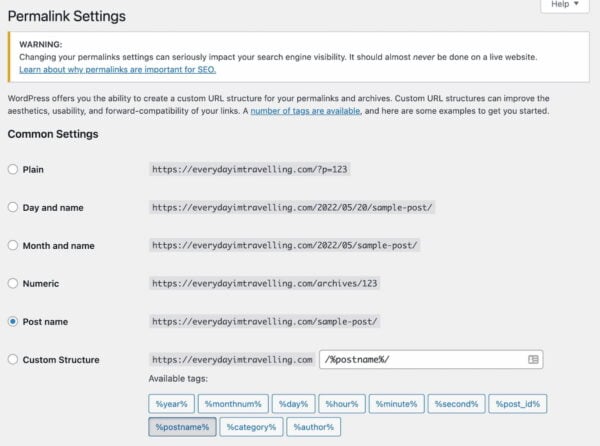
Task: Insert the %day% tag button
Action: (292, 404)
